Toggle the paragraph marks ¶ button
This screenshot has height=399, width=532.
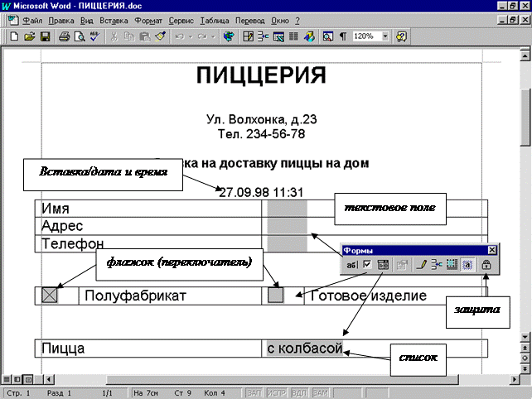[x=343, y=36]
